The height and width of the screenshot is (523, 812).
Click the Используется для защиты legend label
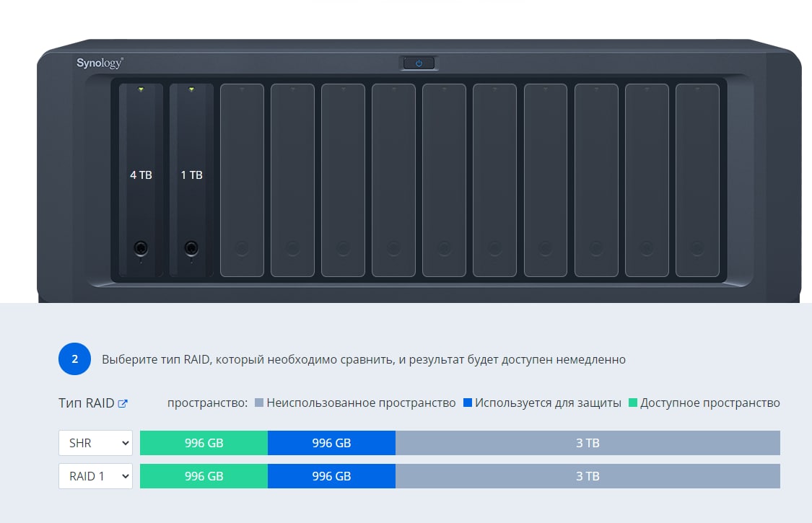(x=548, y=403)
